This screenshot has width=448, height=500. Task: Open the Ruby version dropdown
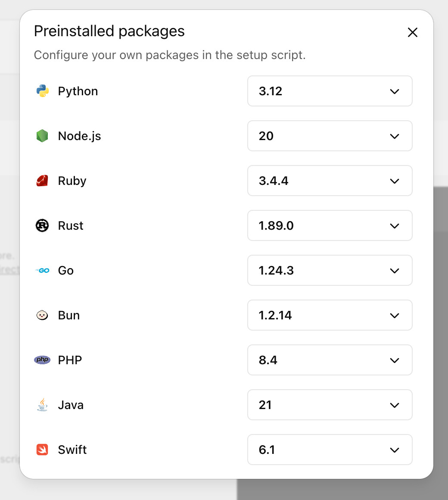(x=330, y=181)
